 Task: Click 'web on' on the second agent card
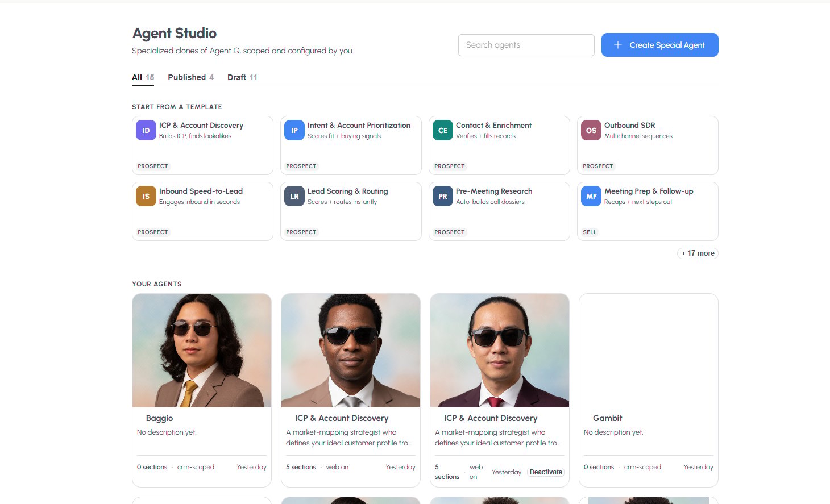click(337, 467)
